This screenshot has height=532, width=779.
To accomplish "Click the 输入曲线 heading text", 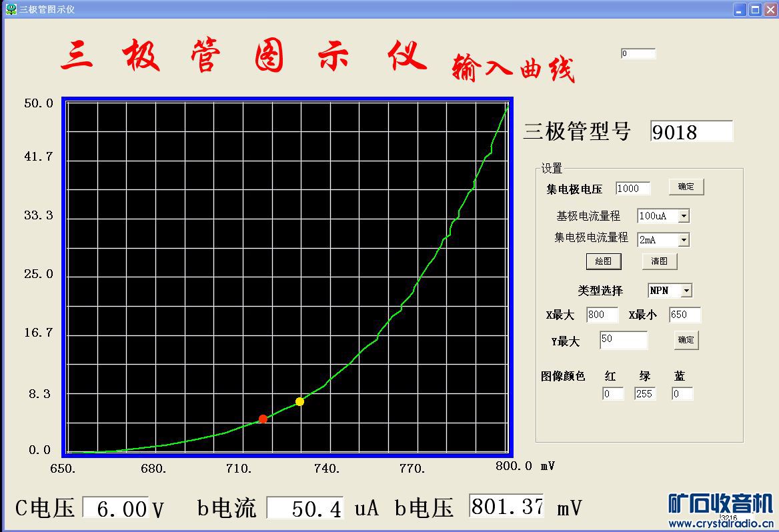I will coord(513,68).
